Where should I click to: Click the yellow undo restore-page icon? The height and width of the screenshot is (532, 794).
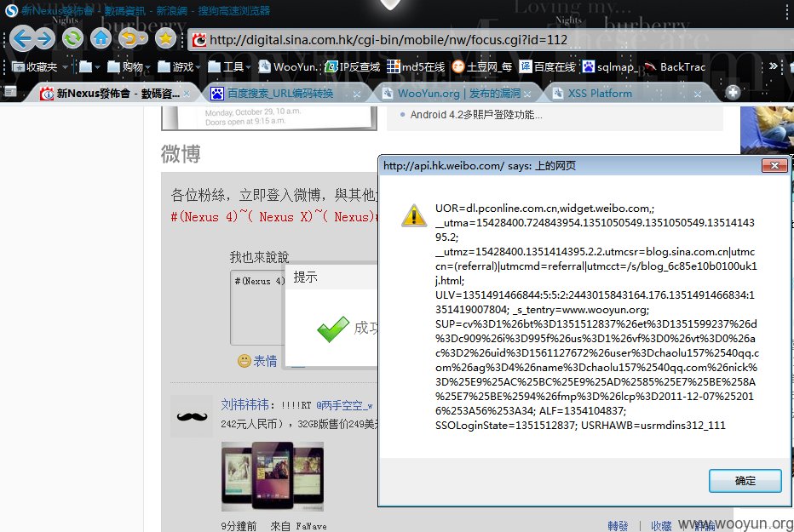point(129,38)
